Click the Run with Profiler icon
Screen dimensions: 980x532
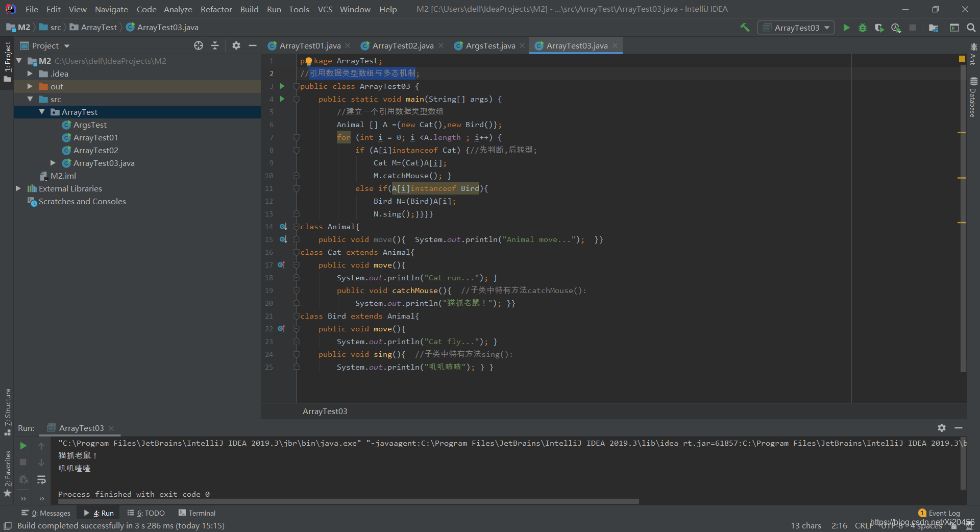(x=896, y=28)
